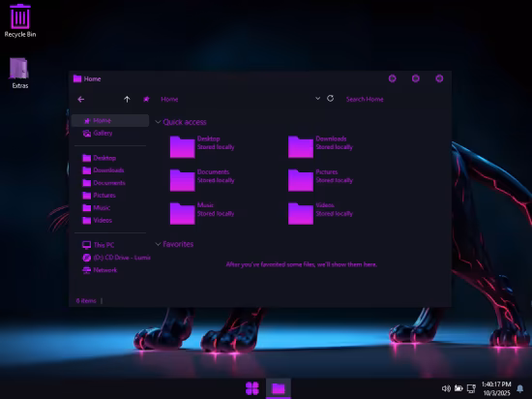Click the File Explorer taskbar icon

pyautogui.click(x=279, y=388)
